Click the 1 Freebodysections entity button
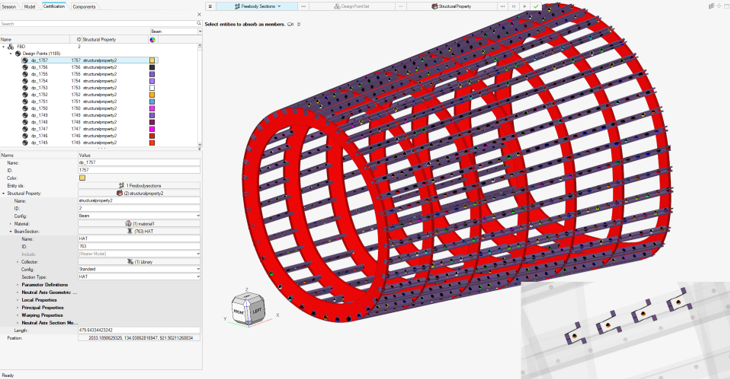Screen dimensions: 730x379 point(139,185)
